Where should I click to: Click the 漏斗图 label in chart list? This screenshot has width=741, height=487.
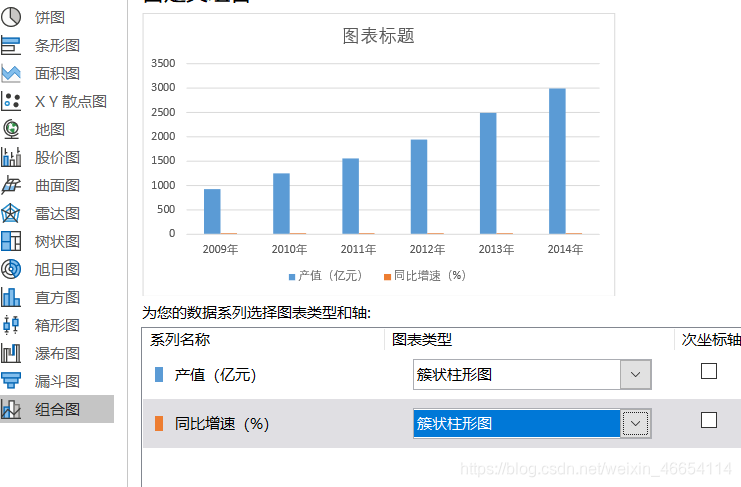point(57,381)
